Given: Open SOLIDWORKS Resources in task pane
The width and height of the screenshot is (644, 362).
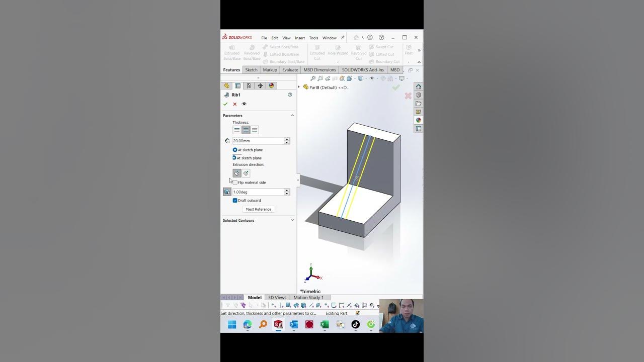Looking at the screenshot, I should [418, 86].
